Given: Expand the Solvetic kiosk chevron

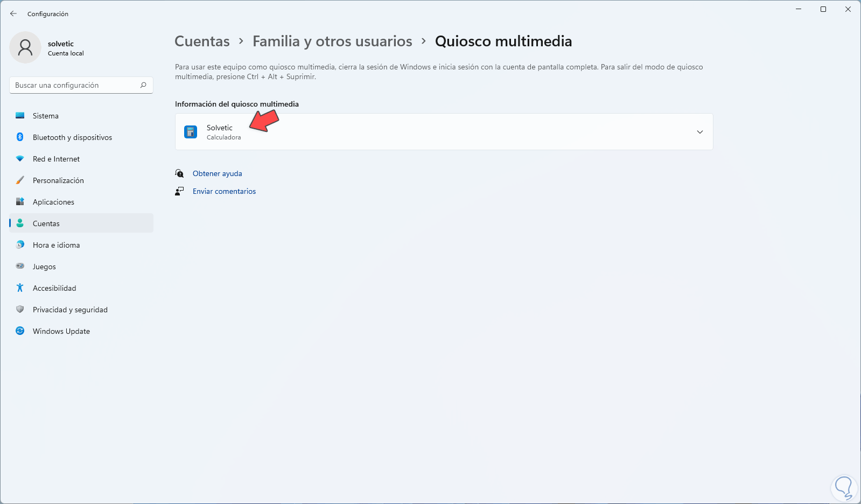Looking at the screenshot, I should tap(699, 132).
